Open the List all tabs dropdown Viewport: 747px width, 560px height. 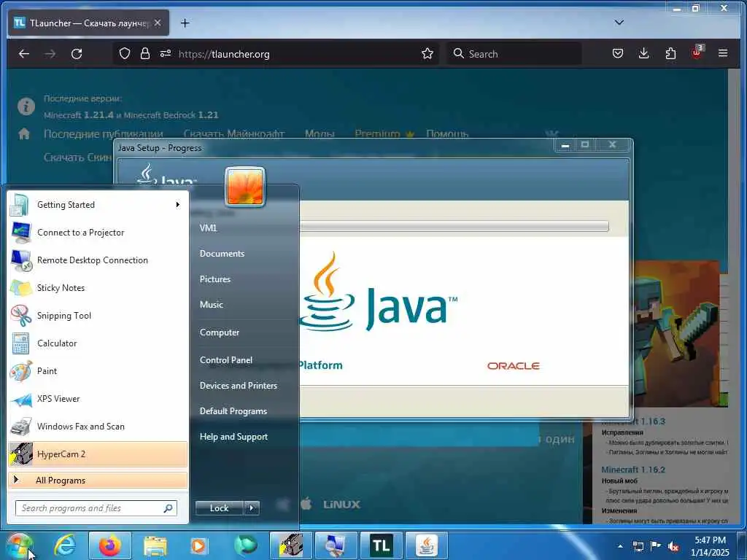pyautogui.click(x=619, y=23)
